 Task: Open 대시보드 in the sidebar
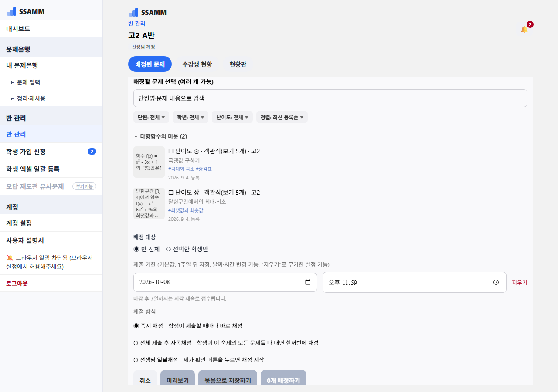tap(51, 29)
